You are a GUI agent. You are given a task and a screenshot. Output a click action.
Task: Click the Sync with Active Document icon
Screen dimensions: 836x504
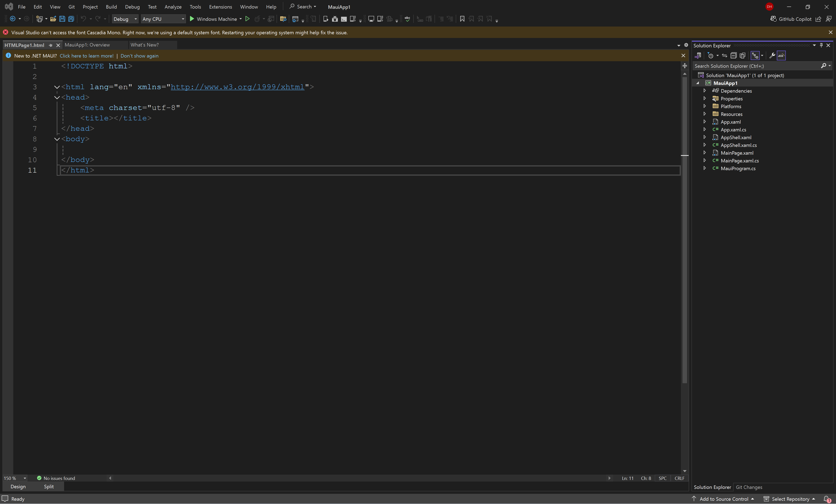(x=724, y=56)
